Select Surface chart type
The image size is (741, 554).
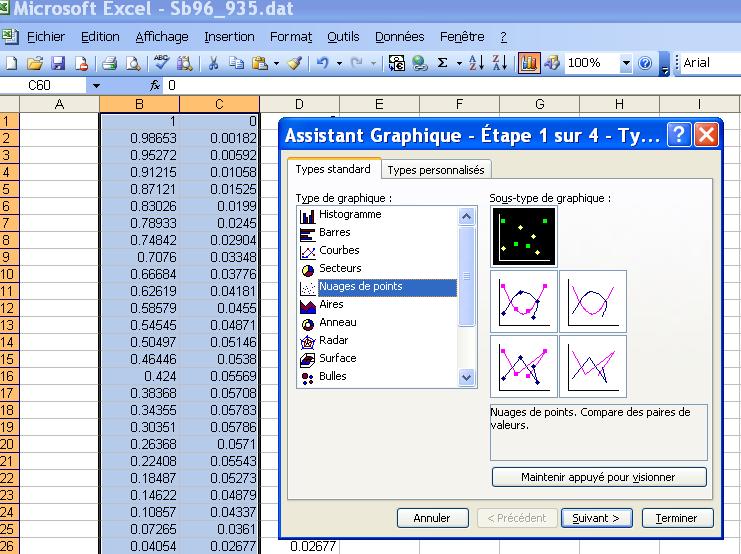tap(377, 358)
